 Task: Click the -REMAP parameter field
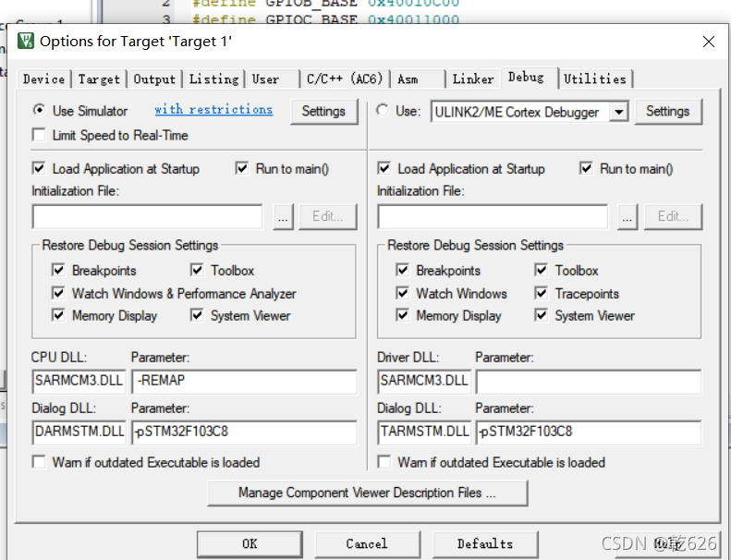(245, 381)
